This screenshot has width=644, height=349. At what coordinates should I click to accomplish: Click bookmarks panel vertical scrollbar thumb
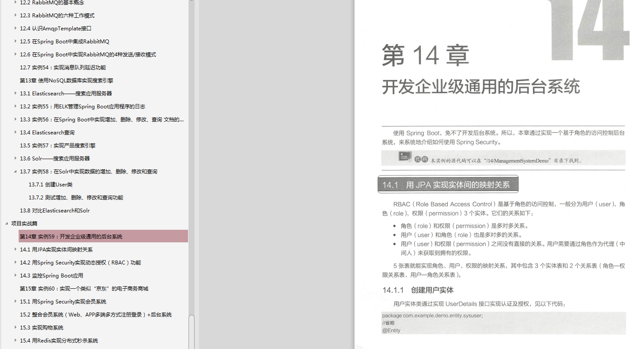coord(192,332)
